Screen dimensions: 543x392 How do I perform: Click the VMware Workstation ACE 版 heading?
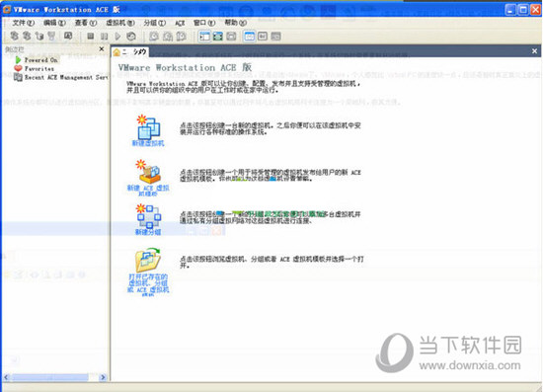[x=185, y=67]
